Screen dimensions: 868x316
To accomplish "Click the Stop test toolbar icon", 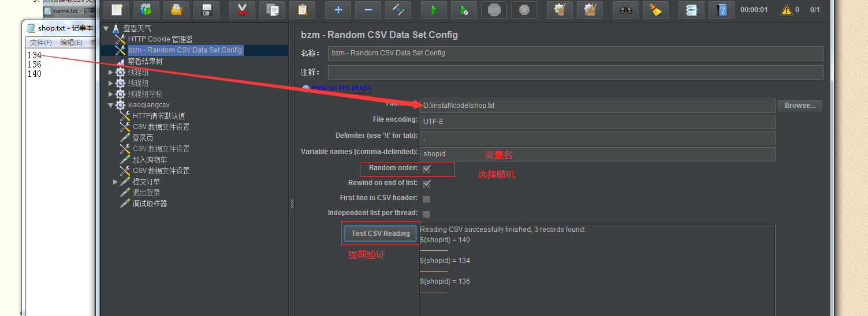I will coord(494,10).
